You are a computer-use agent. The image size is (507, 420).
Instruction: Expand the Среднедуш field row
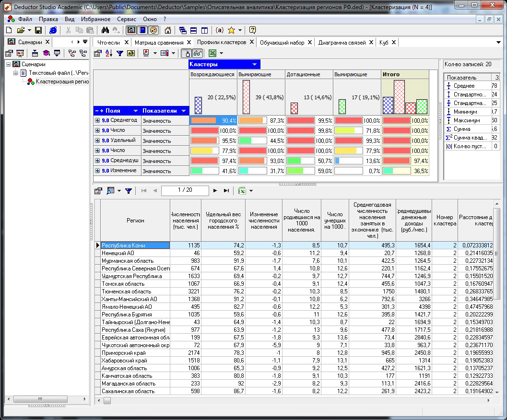click(x=97, y=160)
